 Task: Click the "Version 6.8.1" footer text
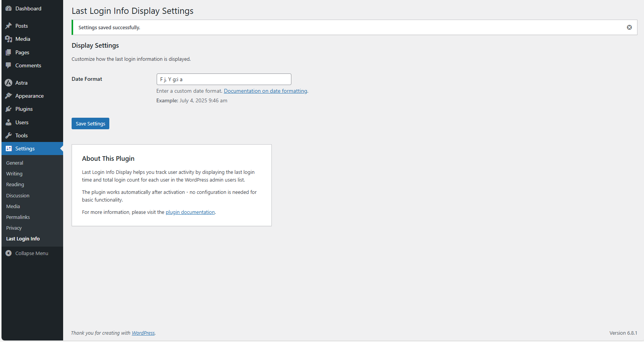pos(623,333)
